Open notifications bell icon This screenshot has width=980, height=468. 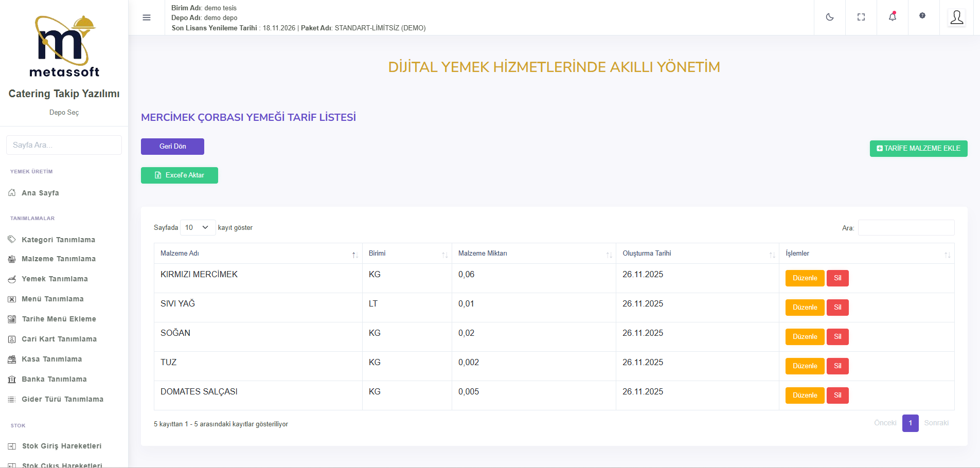click(x=893, y=17)
